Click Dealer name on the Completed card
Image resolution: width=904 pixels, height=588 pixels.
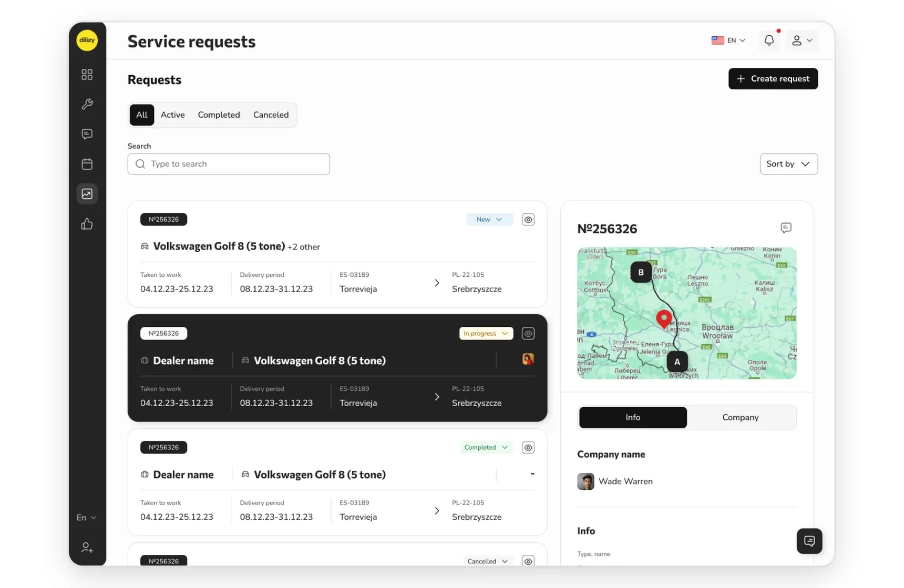coord(183,474)
